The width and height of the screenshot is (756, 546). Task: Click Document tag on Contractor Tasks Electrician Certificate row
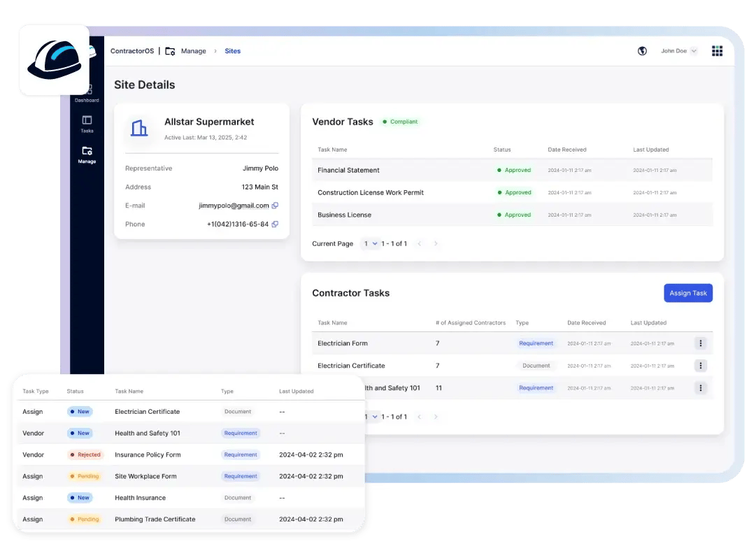[x=536, y=366]
